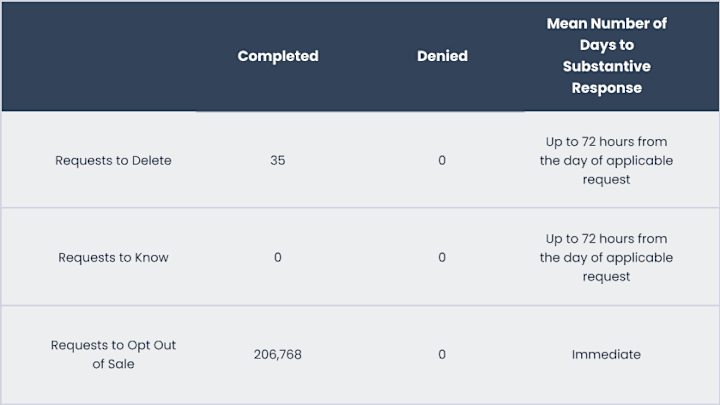Viewport: 720px width, 405px height.
Task: Select the Mean Number of Days header
Action: click(607, 56)
